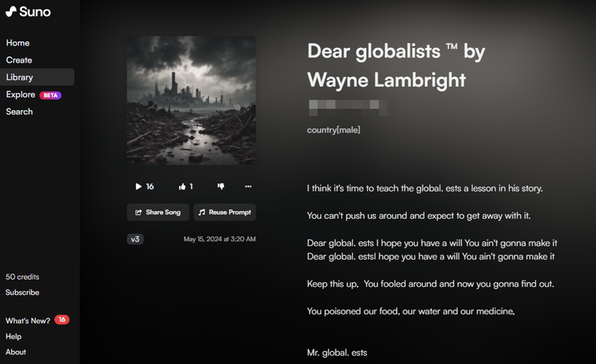Go to the Create page
The width and height of the screenshot is (596, 364).
tap(19, 60)
